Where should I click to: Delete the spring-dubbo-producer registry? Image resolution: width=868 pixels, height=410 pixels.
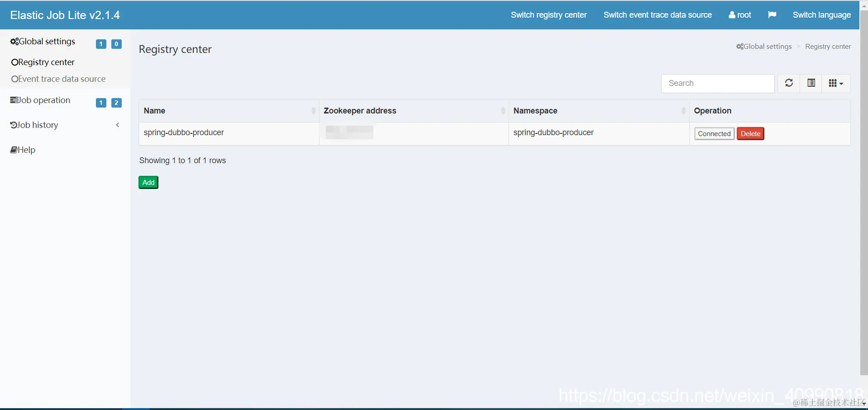[x=750, y=134]
